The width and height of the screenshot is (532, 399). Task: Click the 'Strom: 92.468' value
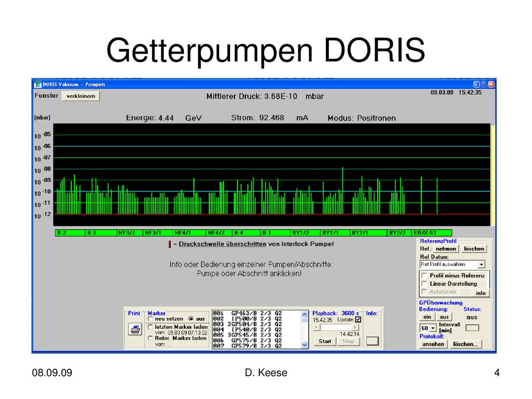point(258,118)
